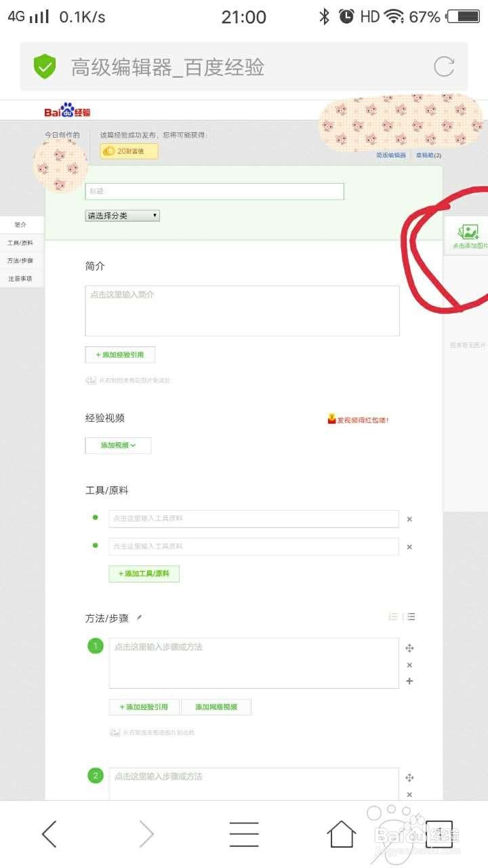The height and width of the screenshot is (868, 488).
Task: Go forward with the browser forward arrow
Action: 146,834
